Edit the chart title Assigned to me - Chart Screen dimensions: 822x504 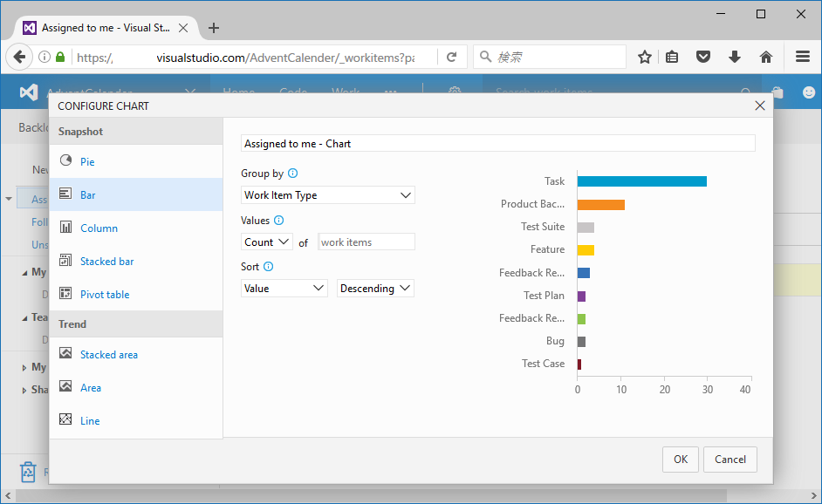(x=498, y=144)
